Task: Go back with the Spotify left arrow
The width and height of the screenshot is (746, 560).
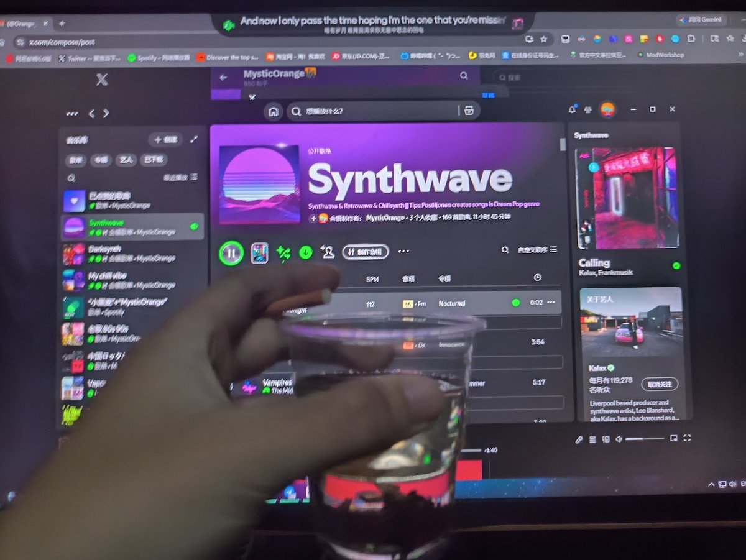Action: click(x=92, y=114)
